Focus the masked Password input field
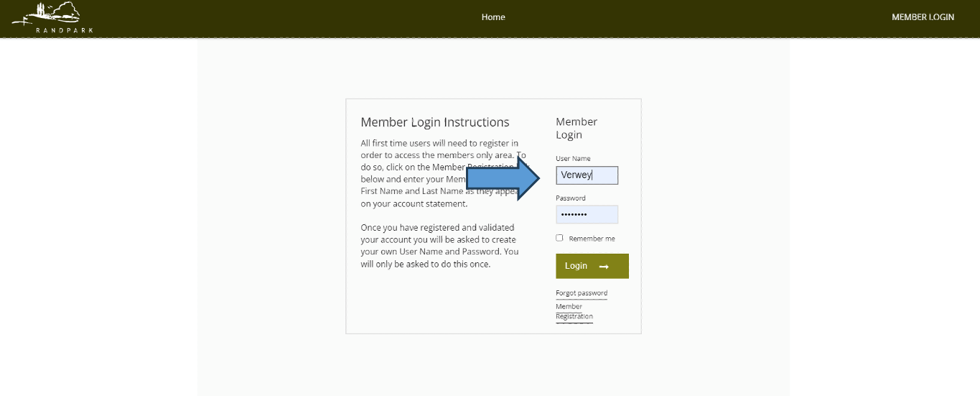The width and height of the screenshot is (980, 396). click(587, 214)
